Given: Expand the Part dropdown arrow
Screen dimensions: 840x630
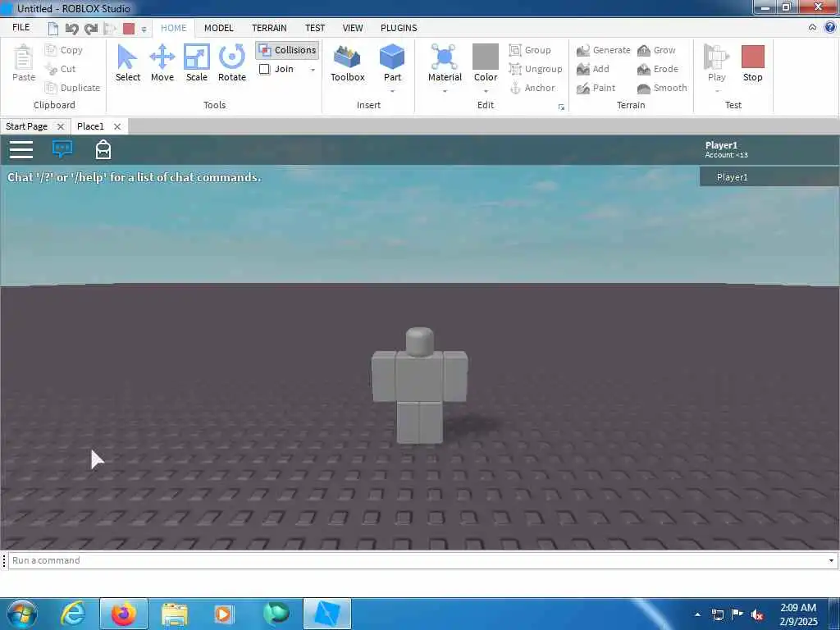Looking at the screenshot, I should 392,91.
